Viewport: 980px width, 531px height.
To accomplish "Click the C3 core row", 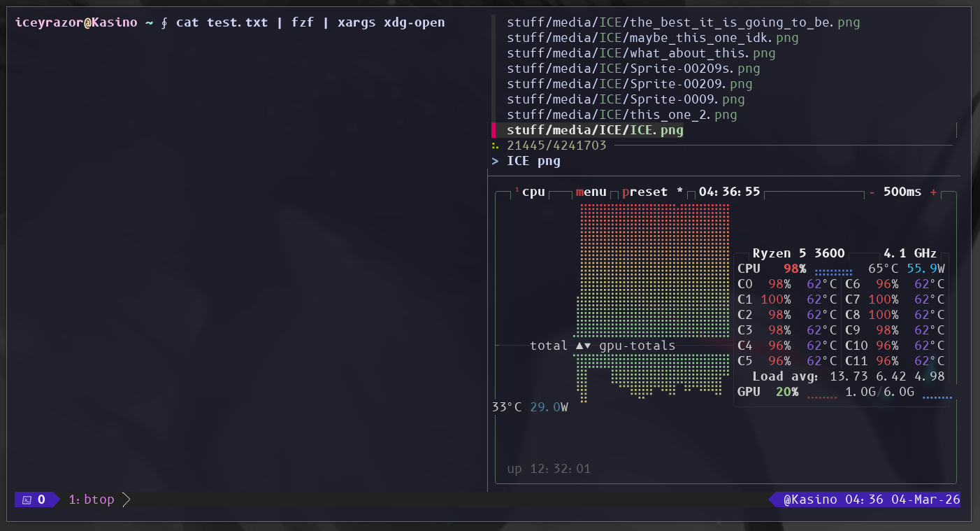I will pyautogui.click(x=787, y=330).
